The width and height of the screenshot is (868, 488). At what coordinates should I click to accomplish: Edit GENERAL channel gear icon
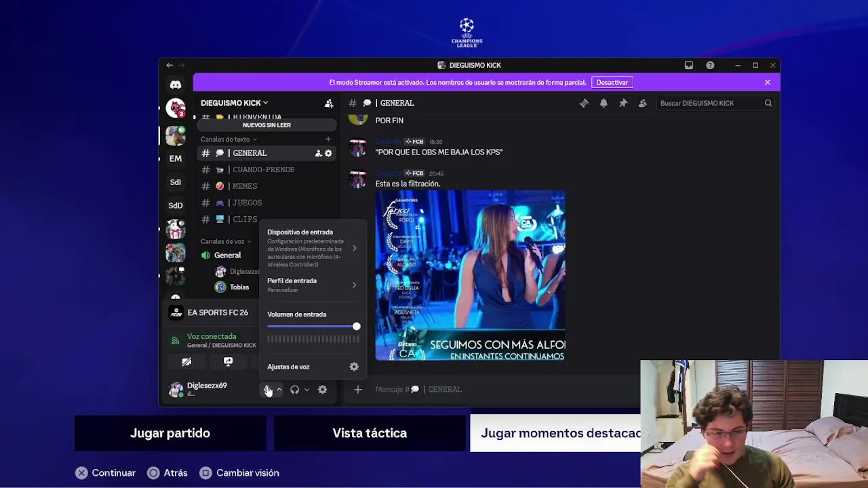click(328, 153)
